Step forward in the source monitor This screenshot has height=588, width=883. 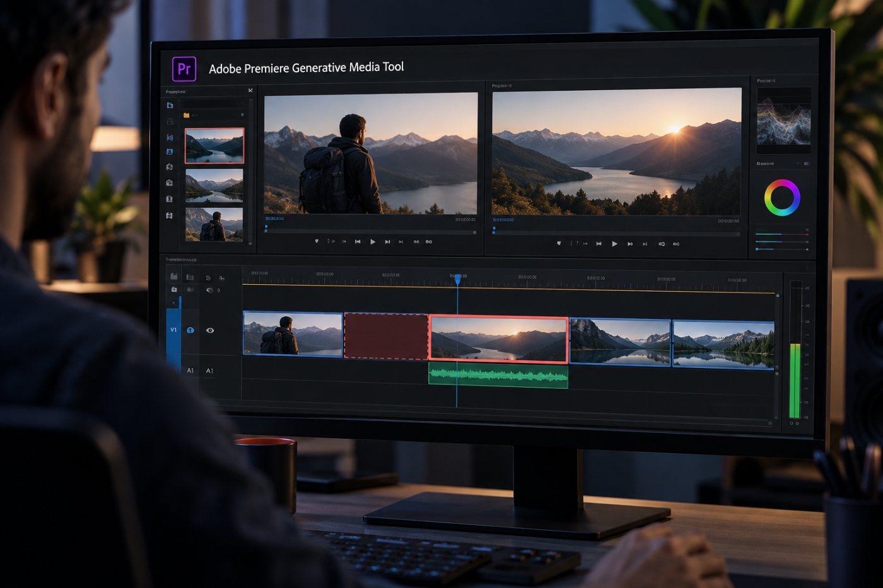pyautogui.click(x=387, y=241)
